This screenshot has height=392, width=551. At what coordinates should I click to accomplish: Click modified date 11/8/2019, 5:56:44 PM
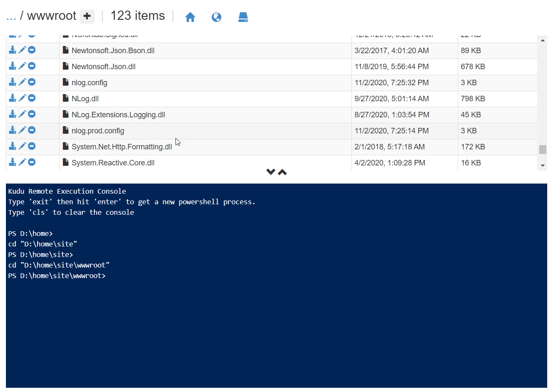pos(392,67)
